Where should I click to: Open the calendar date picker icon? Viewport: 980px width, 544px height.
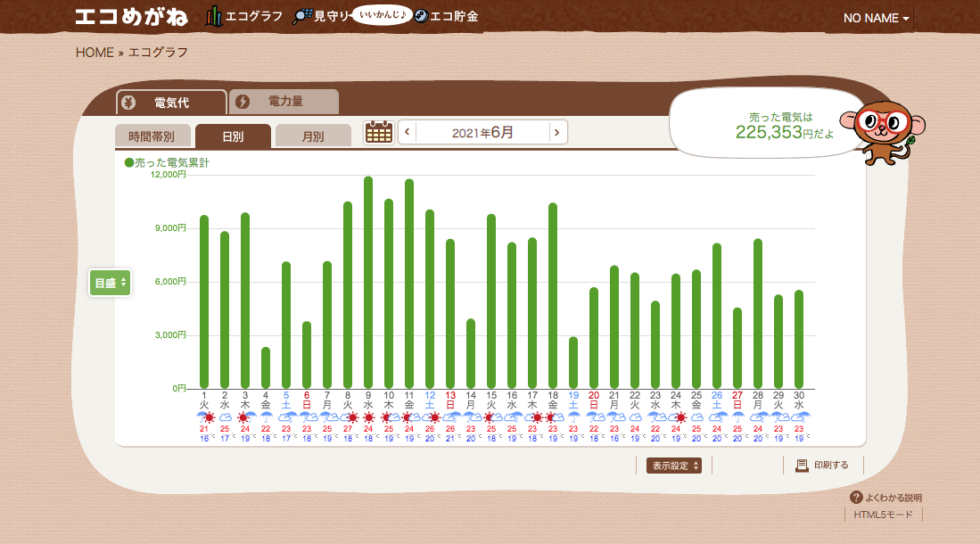pyautogui.click(x=379, y=132)
